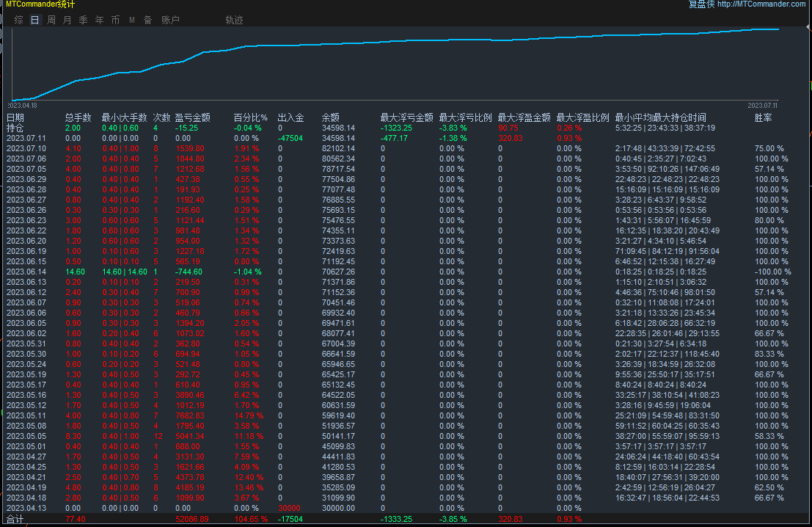Switch to 季 quarterly statistics

(82, 20)
